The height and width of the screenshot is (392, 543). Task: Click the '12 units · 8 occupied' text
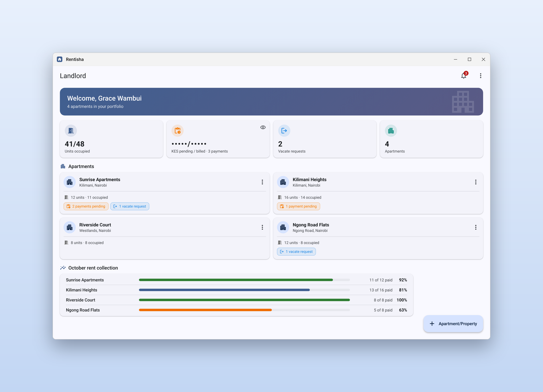point(302,243)
